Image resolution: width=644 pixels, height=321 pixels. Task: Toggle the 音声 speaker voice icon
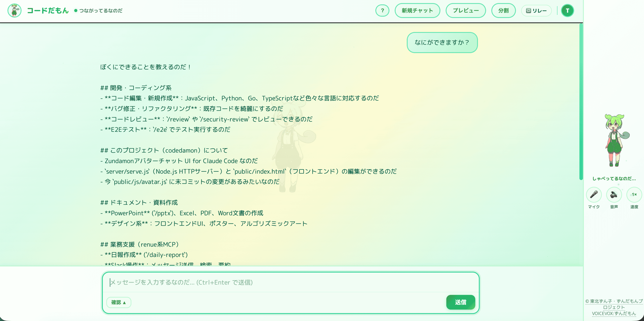click(x=614, y=195)
